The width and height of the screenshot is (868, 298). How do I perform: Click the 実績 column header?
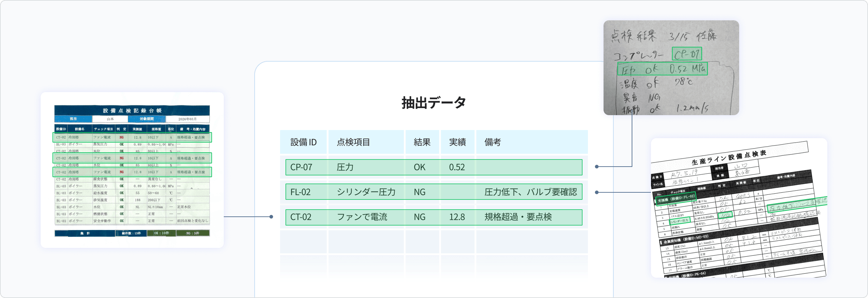tap(457, 142)
